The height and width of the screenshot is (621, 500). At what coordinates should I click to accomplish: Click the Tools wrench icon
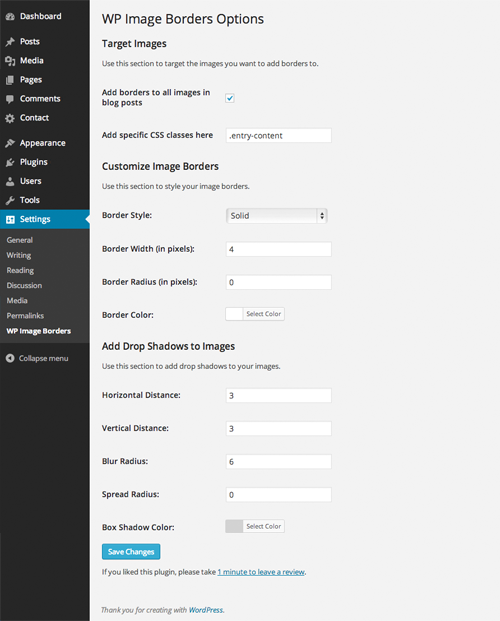point(10,200)
